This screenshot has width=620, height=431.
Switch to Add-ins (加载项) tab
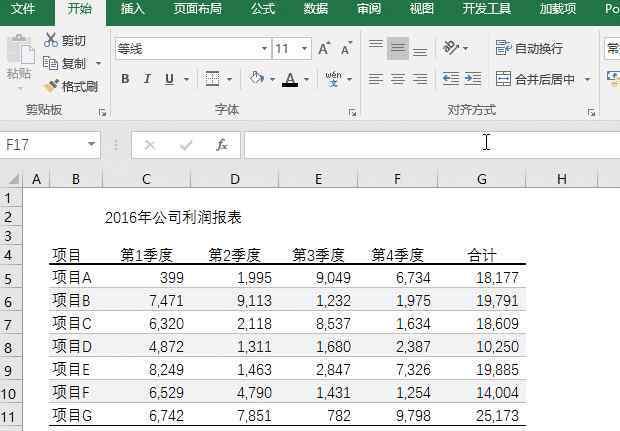pos(558,9)
